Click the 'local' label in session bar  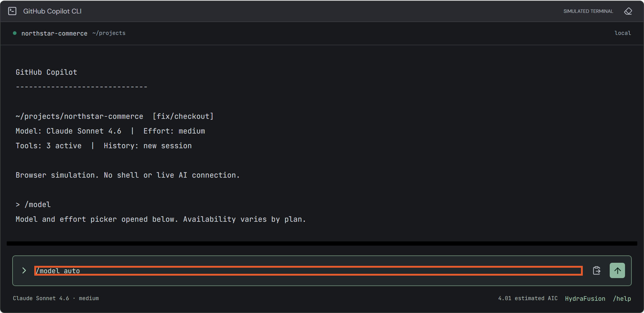[623, 33]
